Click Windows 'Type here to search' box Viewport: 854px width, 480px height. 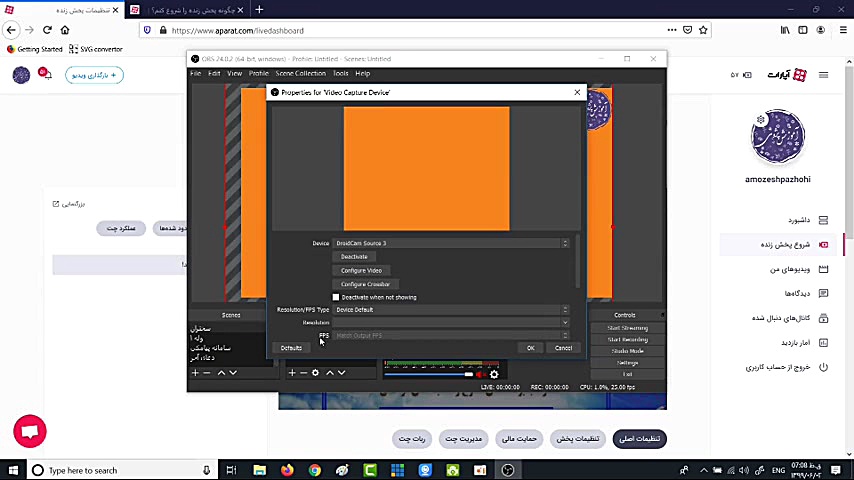(x=122, y=470)
